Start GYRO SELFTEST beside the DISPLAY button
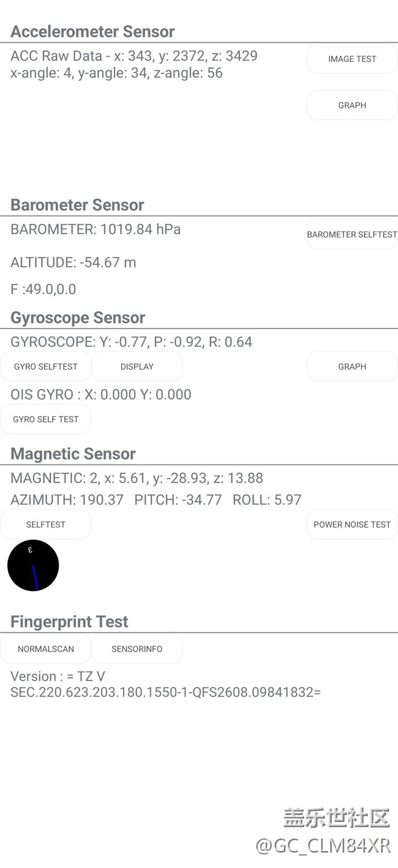The width and height of the screenshot is (398, 868). [46, 366]
